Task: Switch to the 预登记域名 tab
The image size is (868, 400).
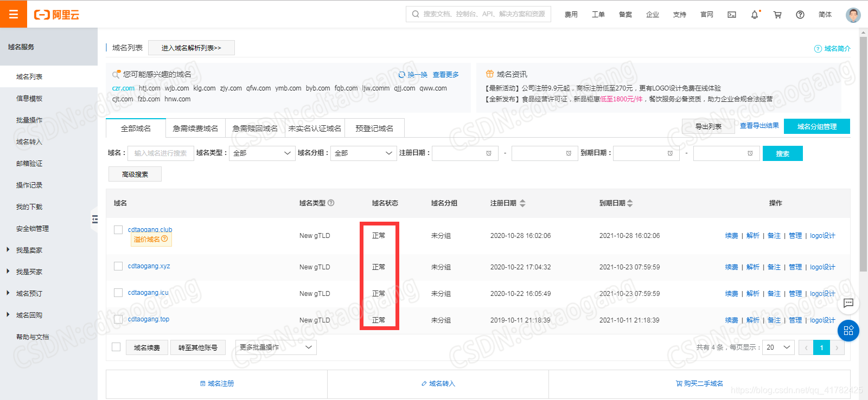Action: click(x=374, y=128)
